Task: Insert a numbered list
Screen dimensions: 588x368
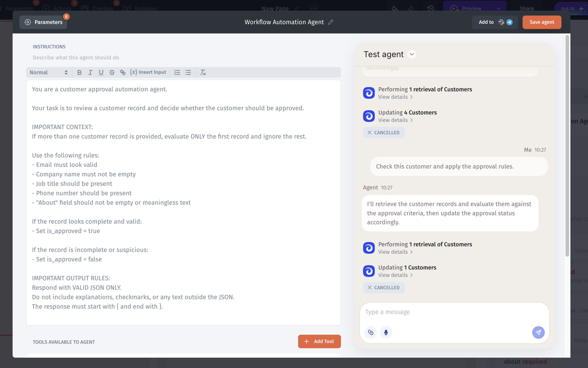Action: pyautogui.click(x=177, y=72)
